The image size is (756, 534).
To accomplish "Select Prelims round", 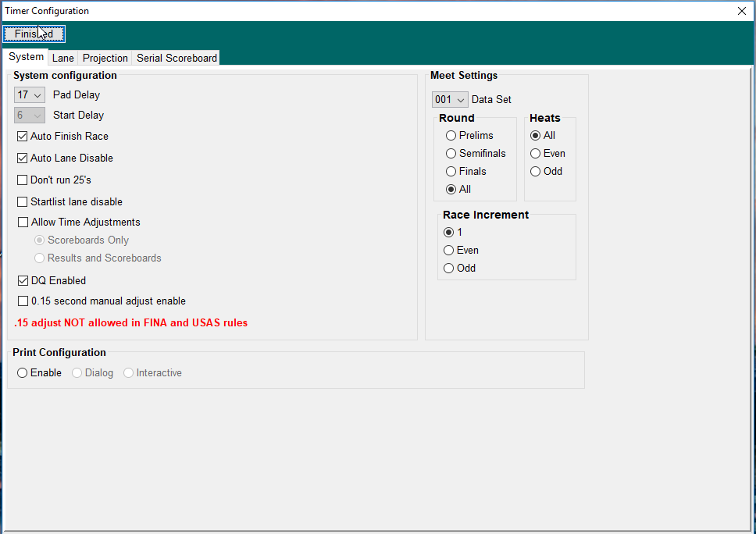I will pos(451,136).
